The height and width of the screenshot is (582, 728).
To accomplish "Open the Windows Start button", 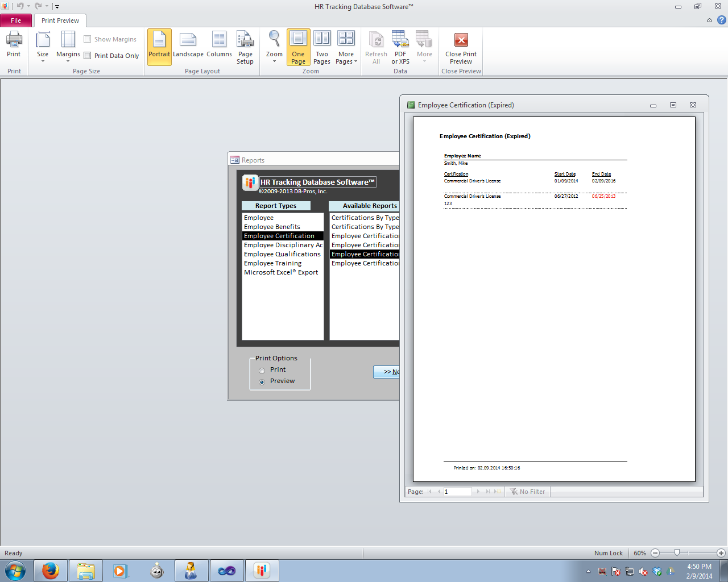I will point(15,571).
